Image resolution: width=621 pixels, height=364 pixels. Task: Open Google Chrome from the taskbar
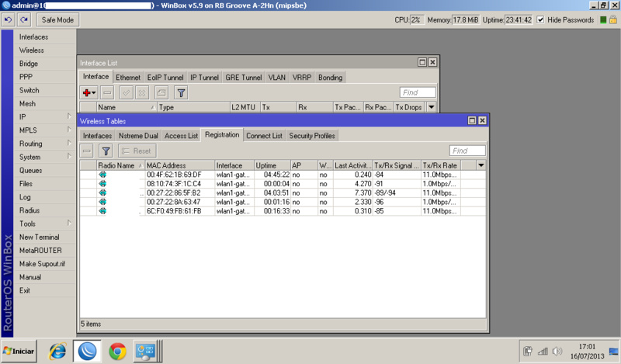(118, 351)
